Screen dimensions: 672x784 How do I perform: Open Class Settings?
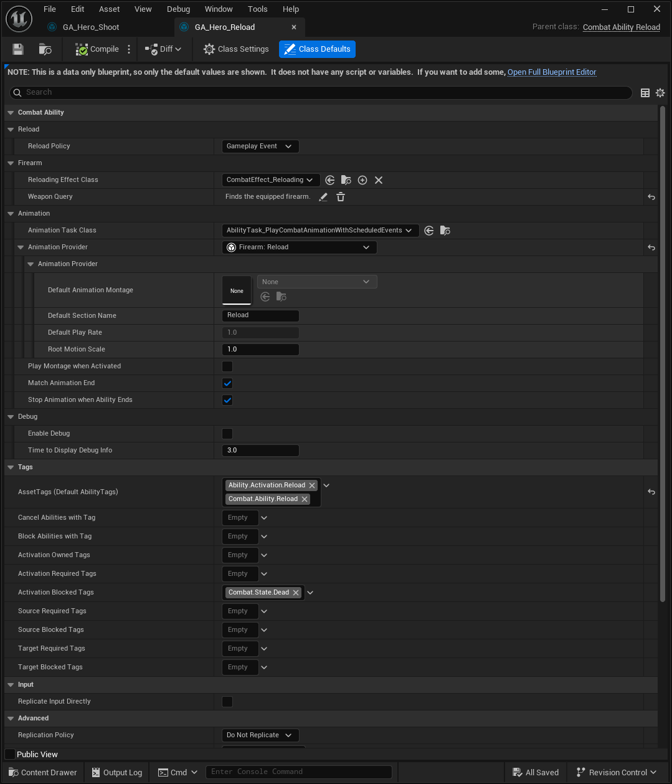tap(236, 49)
